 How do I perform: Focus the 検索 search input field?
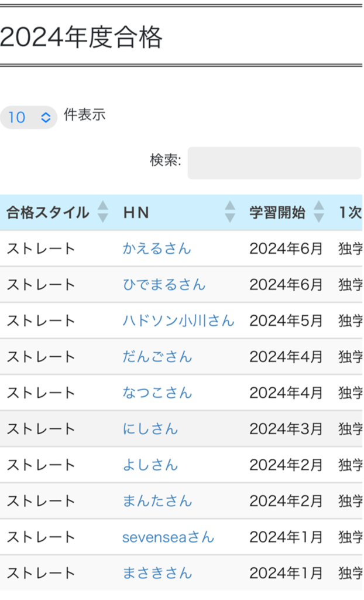[x=274, y=163]
